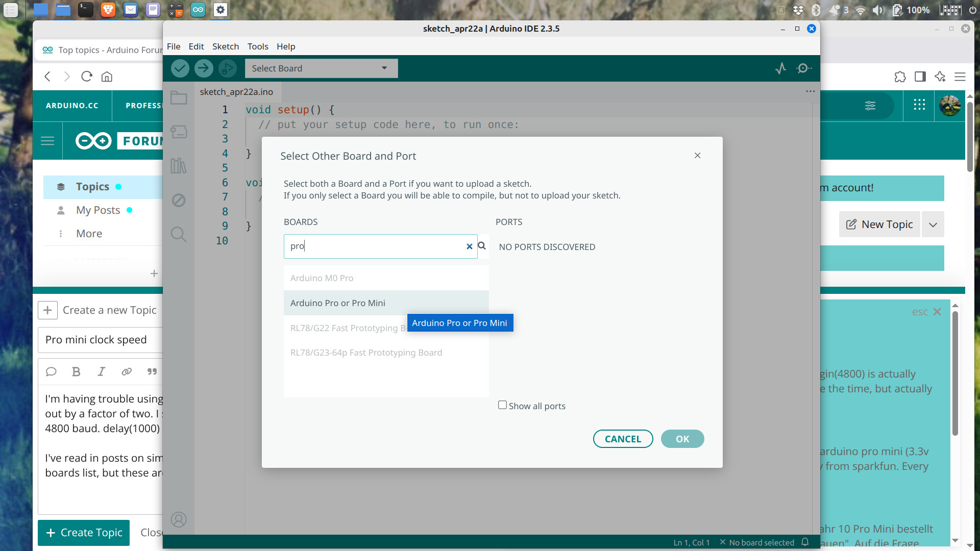The image size is (980, 551).
Task: Open the Arduino apps grid icon
Action: click(919, 105)
